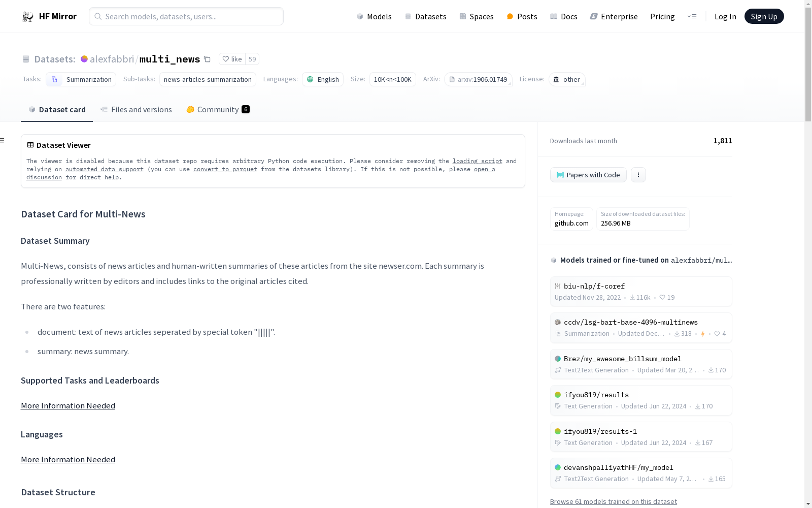812x508 pixels.
Task: Follow the open a discussion link
Action: (x=484, y=169)
